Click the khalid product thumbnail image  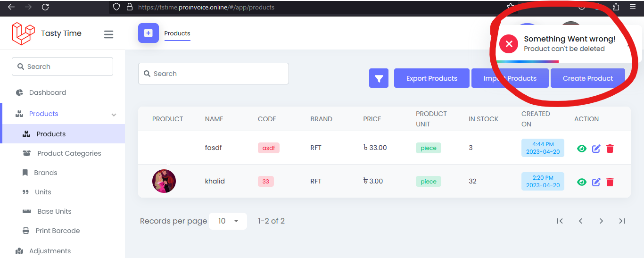[164, 181]
